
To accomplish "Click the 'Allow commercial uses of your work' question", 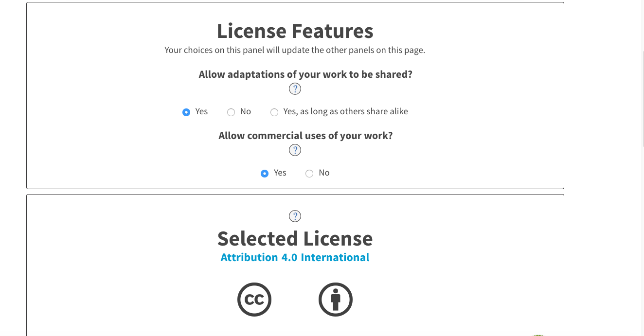I will pyautogui.click(x=305, y=136).
